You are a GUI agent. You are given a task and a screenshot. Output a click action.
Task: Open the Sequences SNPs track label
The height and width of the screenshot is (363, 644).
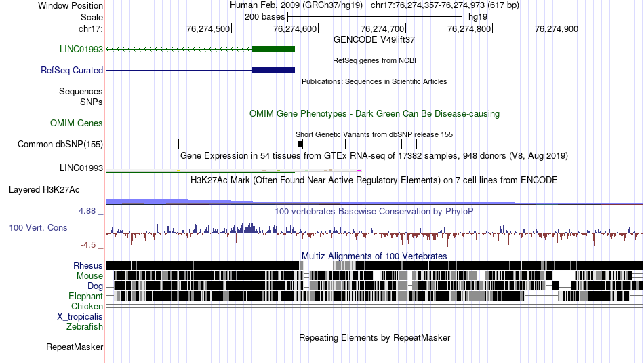[81, 96]
